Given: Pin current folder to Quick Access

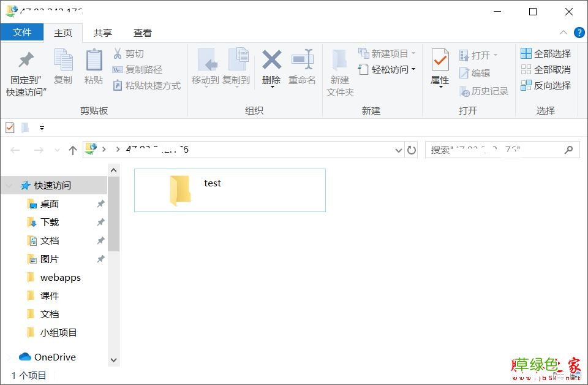Looking at the screenshot, I should point(24,69).
